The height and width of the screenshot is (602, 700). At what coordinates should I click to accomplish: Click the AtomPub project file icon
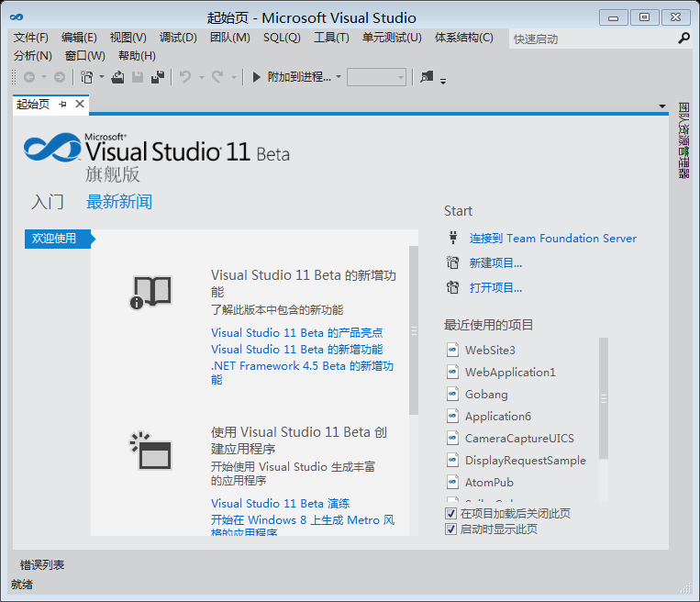pos(452,482)
